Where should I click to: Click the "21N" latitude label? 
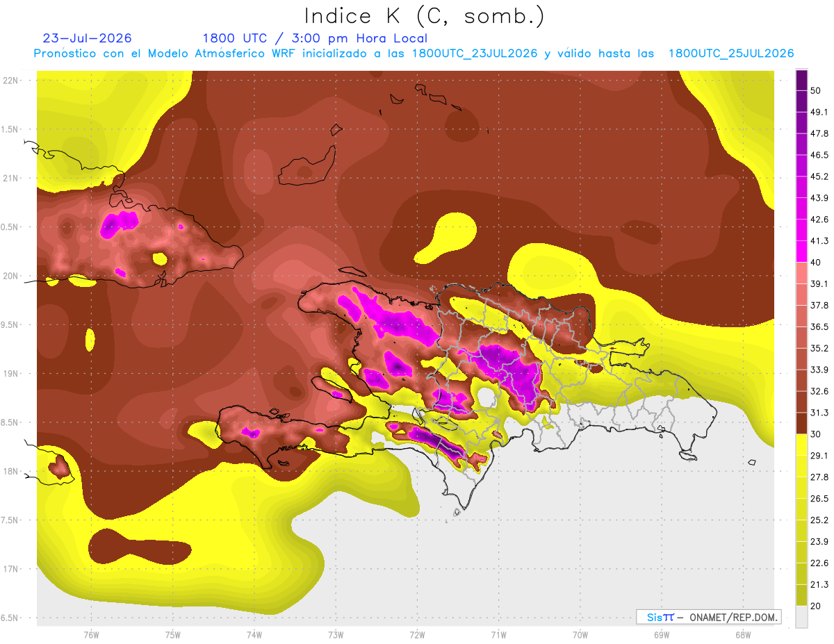[x=10, y=178]
